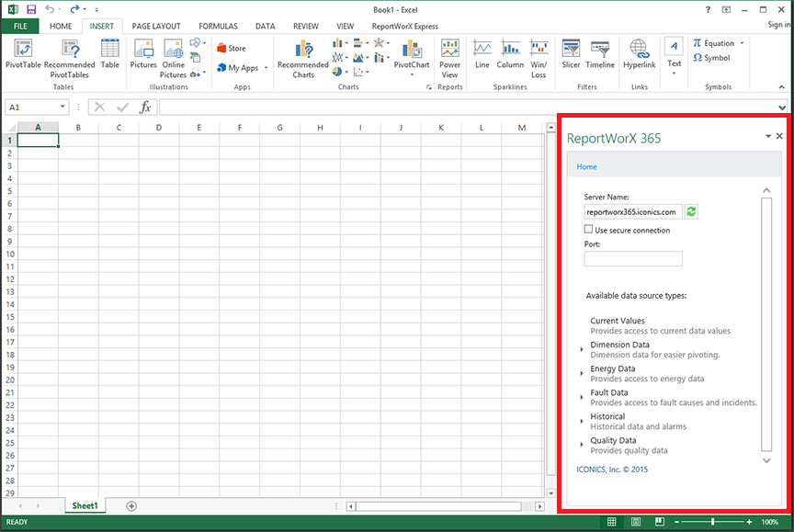The width and height of the screenshot is (794, 532).
Task: Expand the formula bar
Action: tap(782, 108)
